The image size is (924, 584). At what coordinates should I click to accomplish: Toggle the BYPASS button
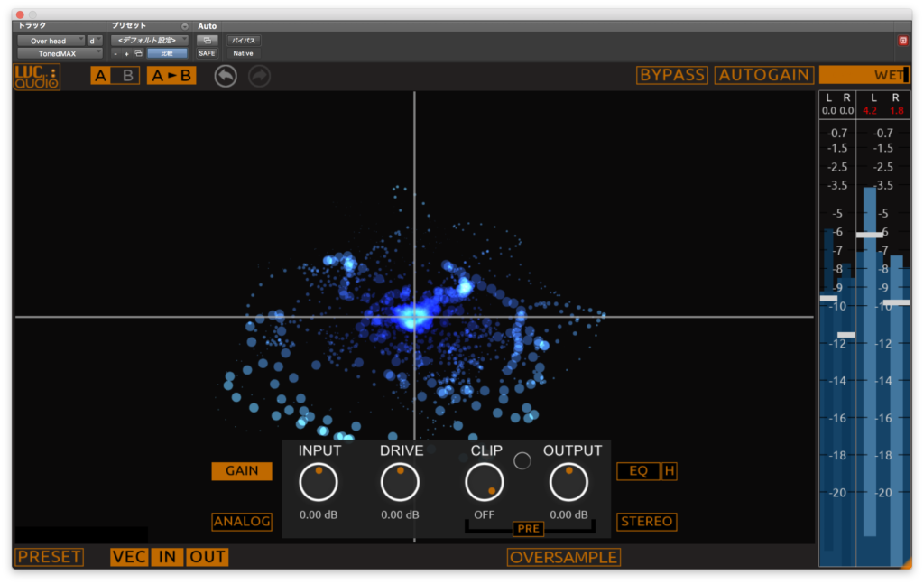[x=671, y=76]
